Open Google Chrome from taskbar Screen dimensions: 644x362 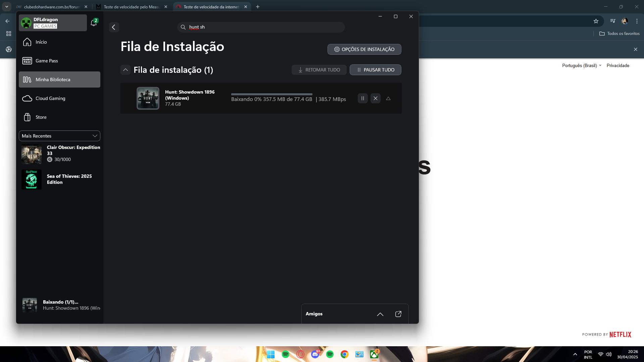344,354
